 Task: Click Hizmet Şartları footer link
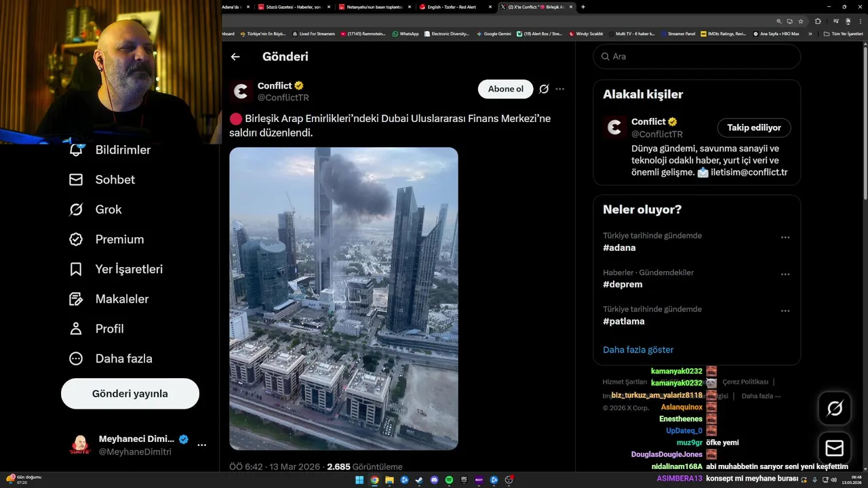click(x=626, y=382)
